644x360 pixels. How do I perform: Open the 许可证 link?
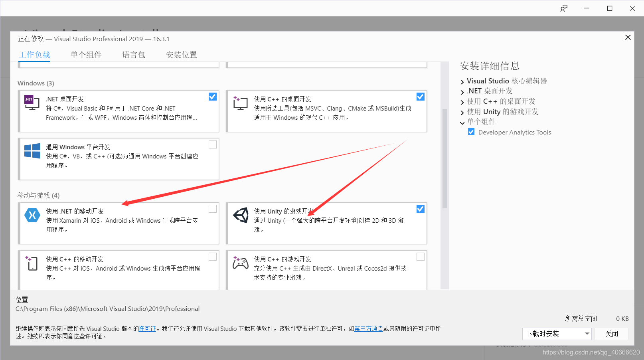click(x=147, y=328)
